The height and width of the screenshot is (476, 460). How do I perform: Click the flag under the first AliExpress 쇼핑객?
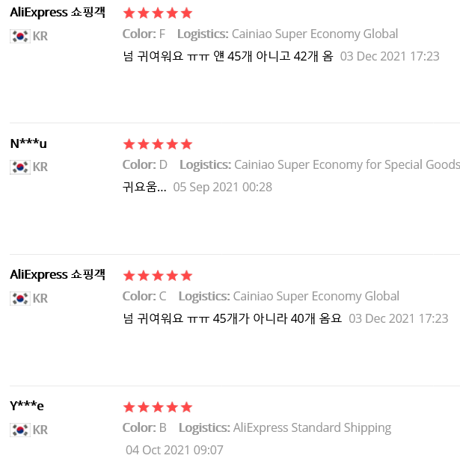[20, 37]
